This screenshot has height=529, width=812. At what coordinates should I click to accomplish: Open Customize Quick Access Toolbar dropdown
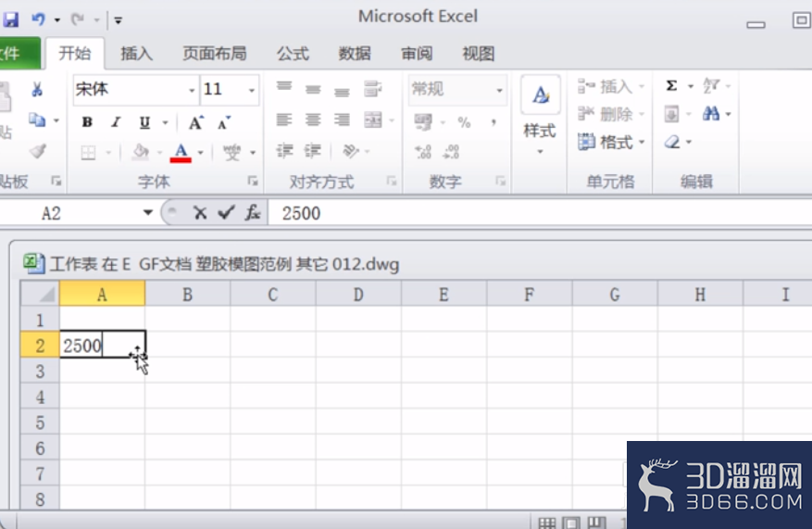click(x=119, y=20)
